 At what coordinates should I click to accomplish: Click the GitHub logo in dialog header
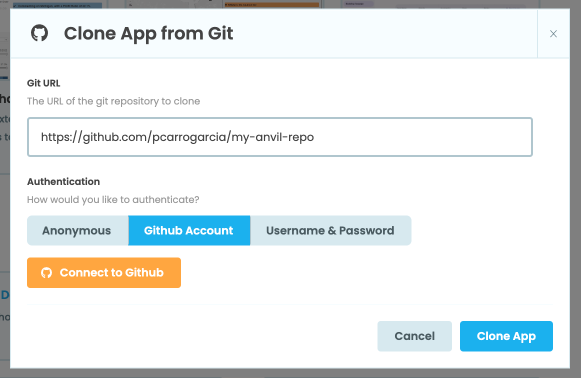click(39, 33)
